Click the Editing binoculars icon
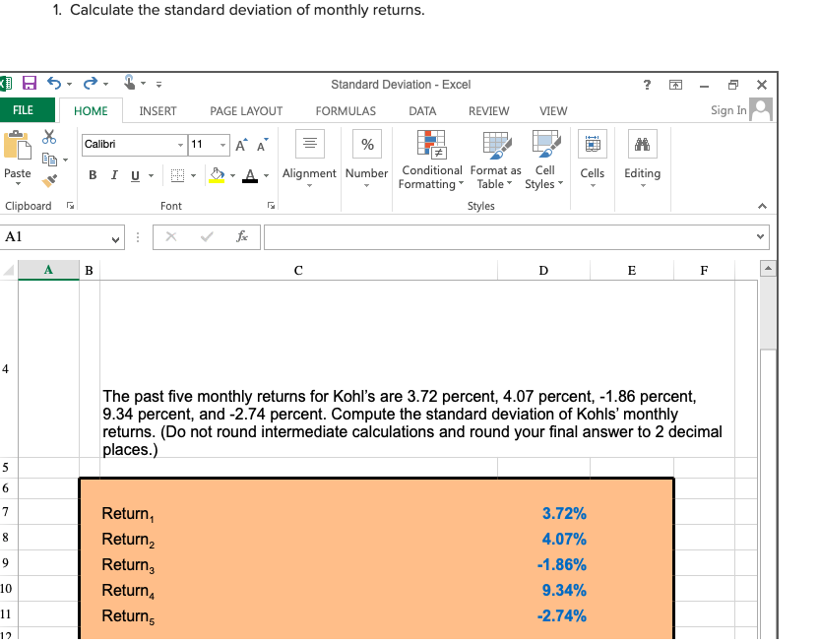Viewport: 819px width, 644px height. (642, 144)
